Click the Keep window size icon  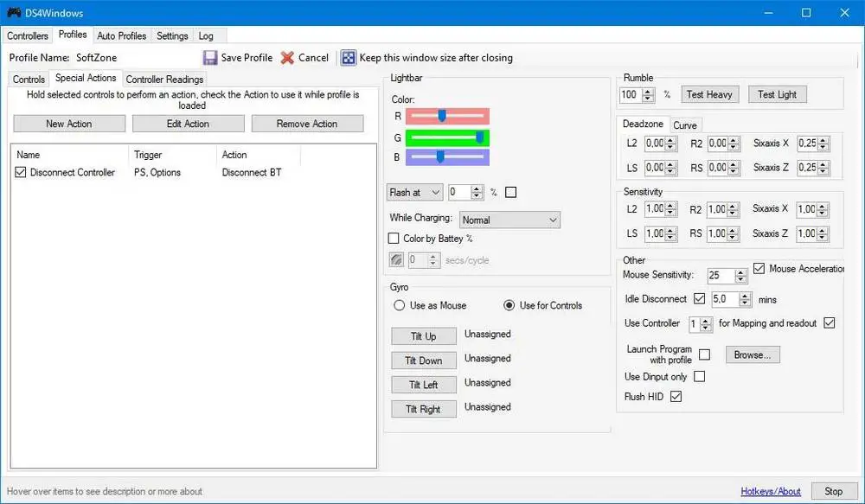click(348, 58)
